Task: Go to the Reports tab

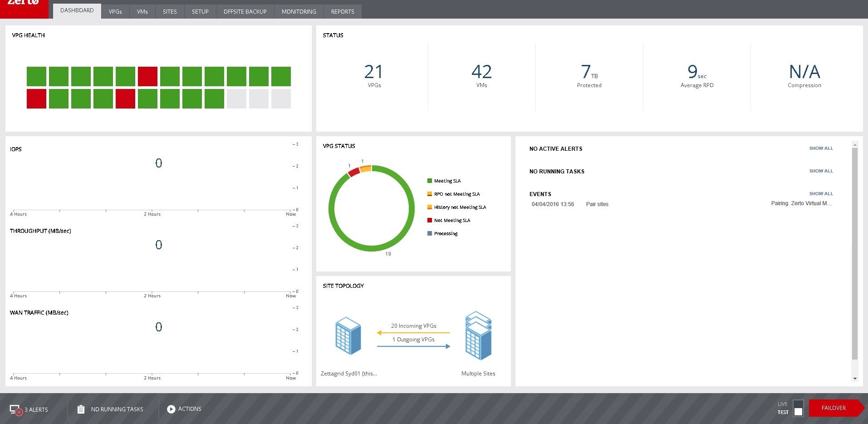Action: click(x=343, y=11)
